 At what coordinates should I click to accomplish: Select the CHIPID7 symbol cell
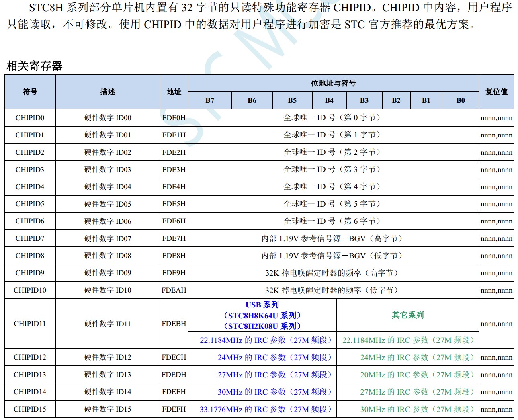(x=30, y=238)
